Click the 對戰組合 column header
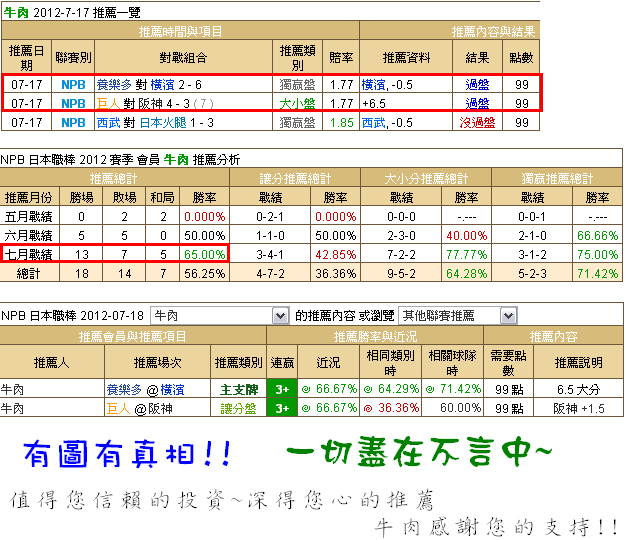Screen dimensions: 626x540 tap(183, 58)
